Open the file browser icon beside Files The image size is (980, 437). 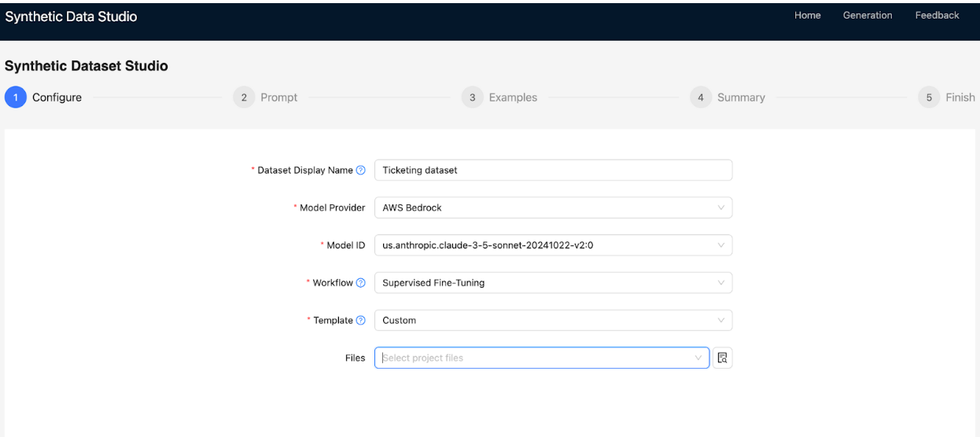pyautogui.click(x=722, y=358)
